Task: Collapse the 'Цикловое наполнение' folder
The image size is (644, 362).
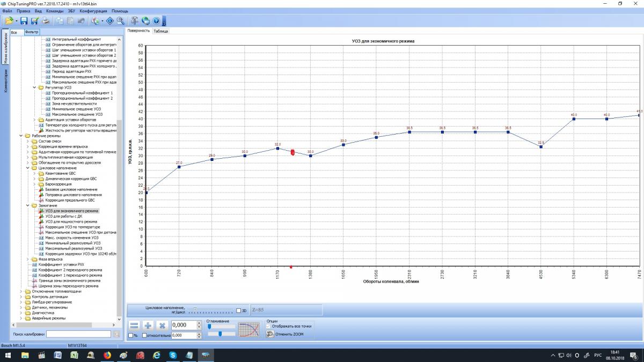Action: [x=27, y=168]
